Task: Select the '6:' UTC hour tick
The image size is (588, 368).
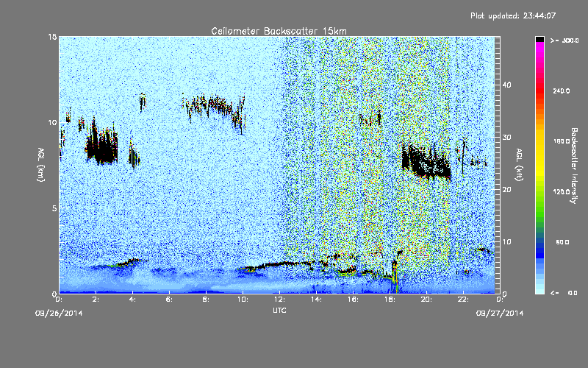Action: [169, 300]
